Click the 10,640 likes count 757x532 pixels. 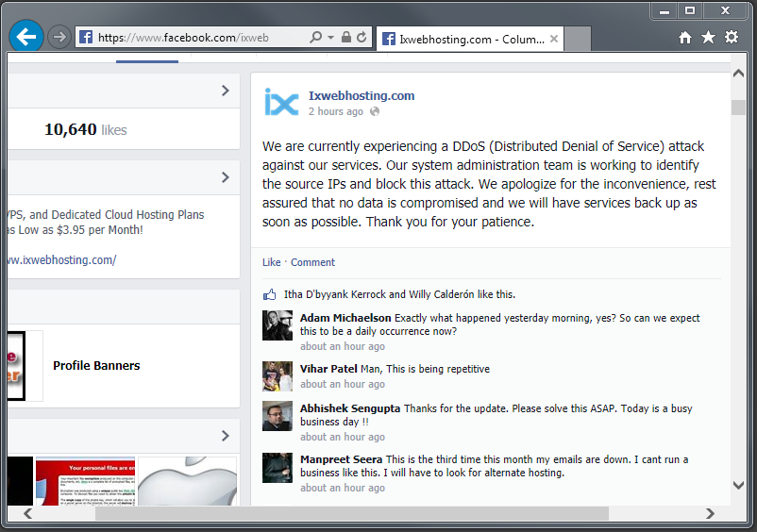pos(86,129)
